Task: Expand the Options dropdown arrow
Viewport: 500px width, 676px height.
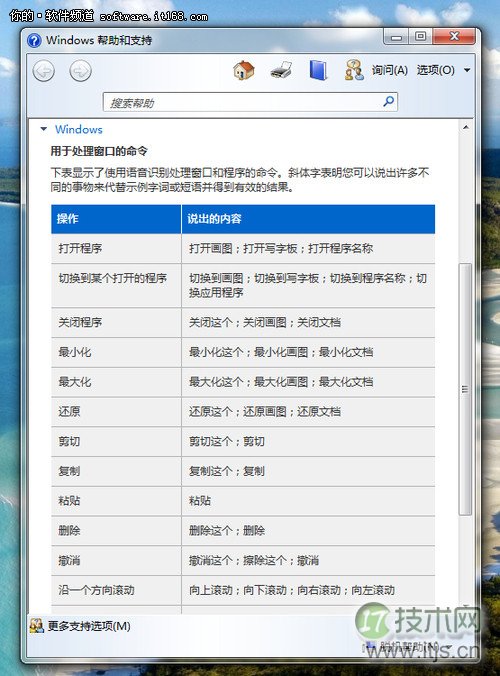Action: point(467,70)
